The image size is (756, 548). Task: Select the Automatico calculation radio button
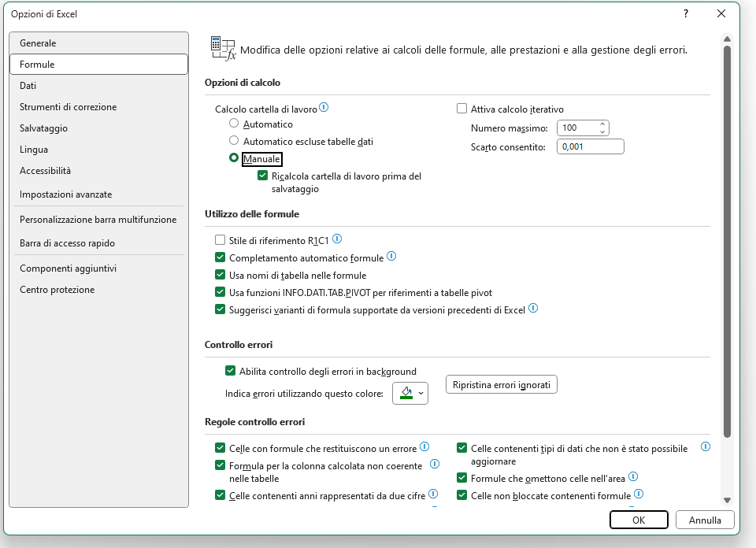click(x=234, y=124)
